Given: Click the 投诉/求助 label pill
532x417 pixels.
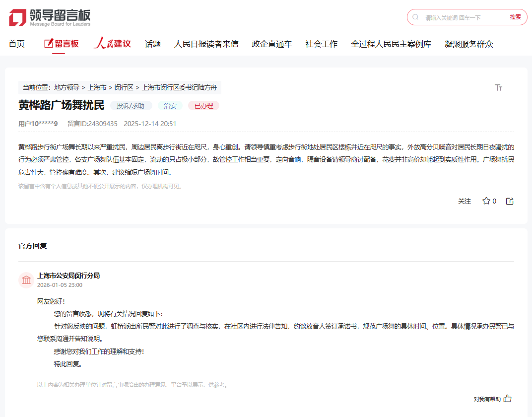Looking at the screenshot, I should coord(131,105).
